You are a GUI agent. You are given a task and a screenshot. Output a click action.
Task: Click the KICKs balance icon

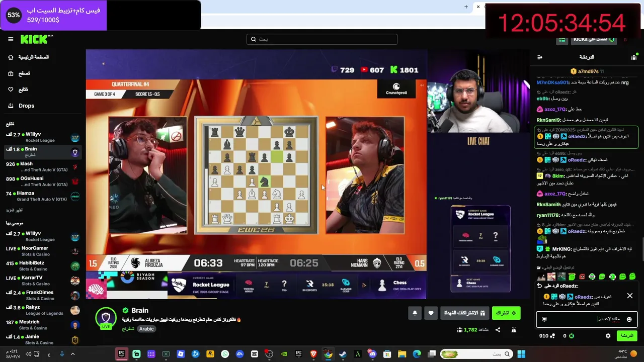click(x=572, y=336)
